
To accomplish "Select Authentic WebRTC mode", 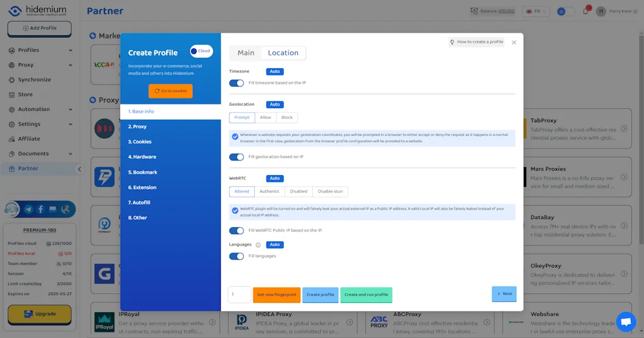I will coord(269,191).
